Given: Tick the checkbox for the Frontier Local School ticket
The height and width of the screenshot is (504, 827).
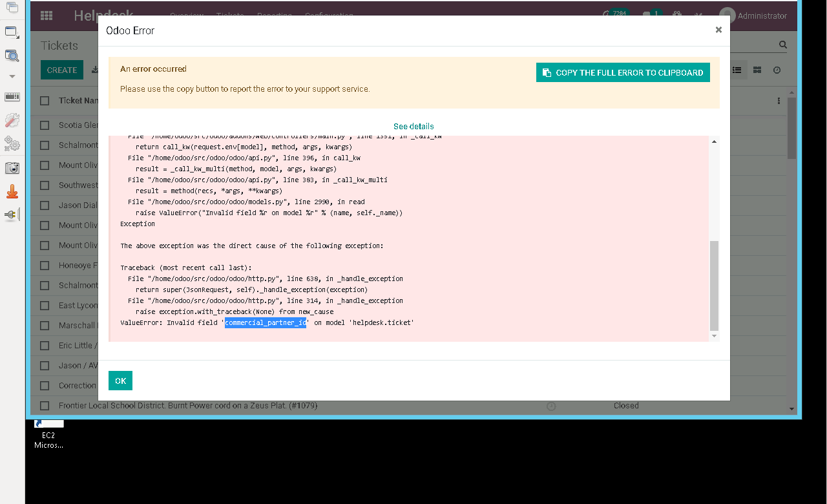Looking at the screenshot, I should 45,406.
